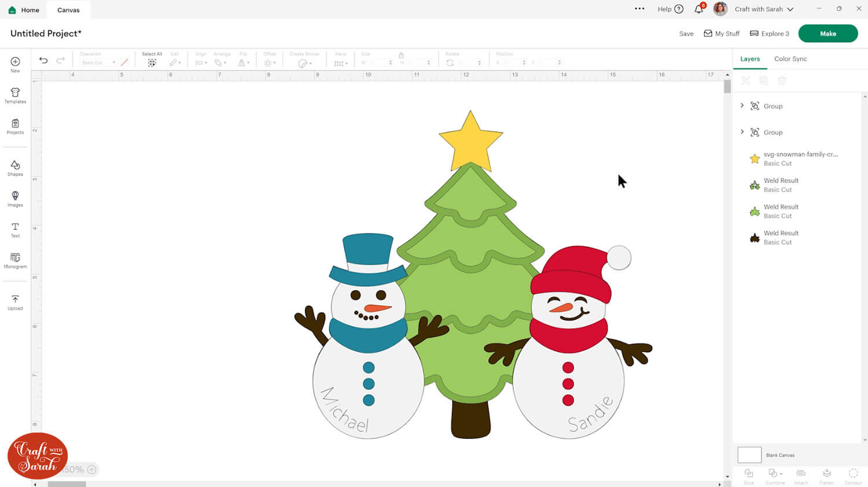Expand the first Group layer
Image resolution: width=868 pixels, height=487 pixels.
tap(742, 106)
